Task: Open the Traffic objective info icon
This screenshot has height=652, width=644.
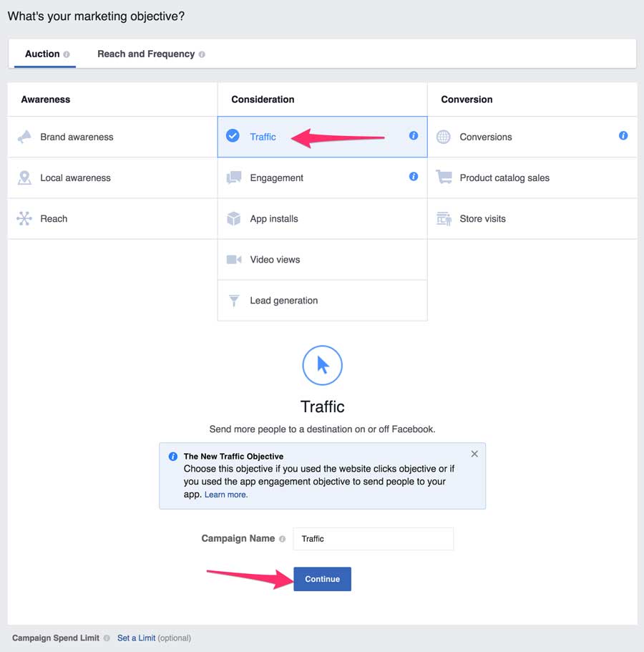Action: click(x=414, y=135)
